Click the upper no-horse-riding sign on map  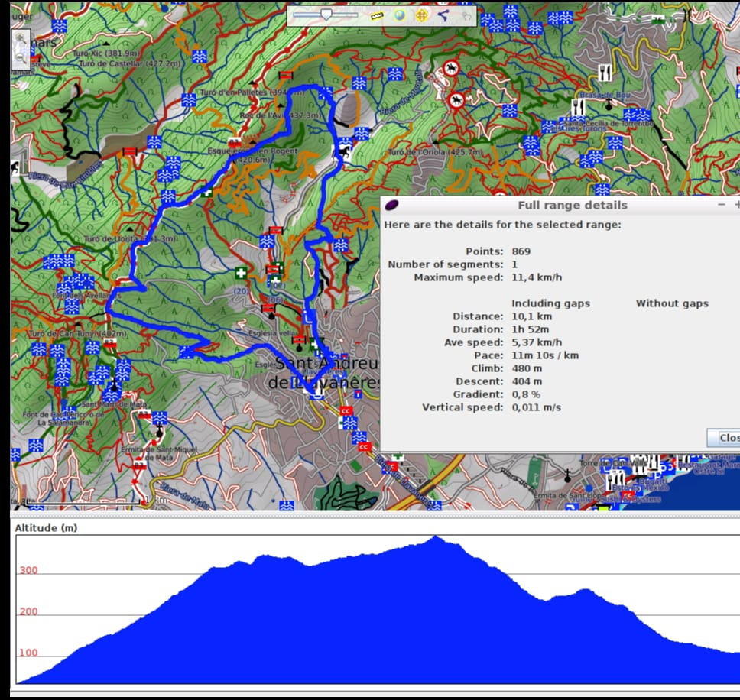click(451, 70)
